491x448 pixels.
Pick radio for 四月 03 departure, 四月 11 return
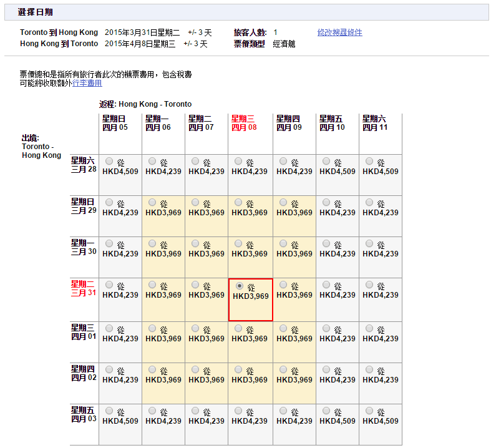[x=370, y=411]
